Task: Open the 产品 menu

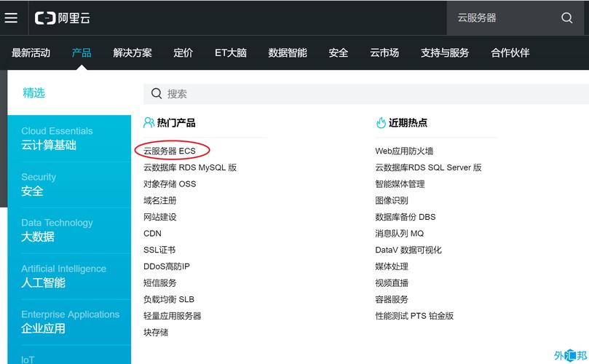Action: click(x=82, y=52)
